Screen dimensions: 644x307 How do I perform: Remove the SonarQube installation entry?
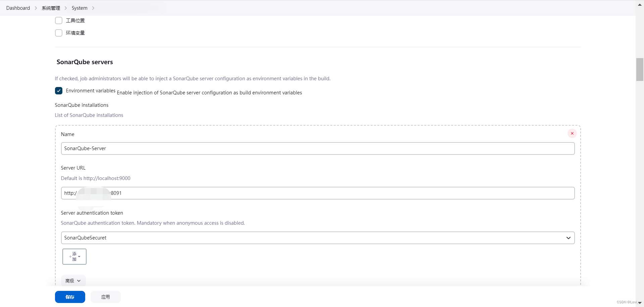[x=572, y=133]
